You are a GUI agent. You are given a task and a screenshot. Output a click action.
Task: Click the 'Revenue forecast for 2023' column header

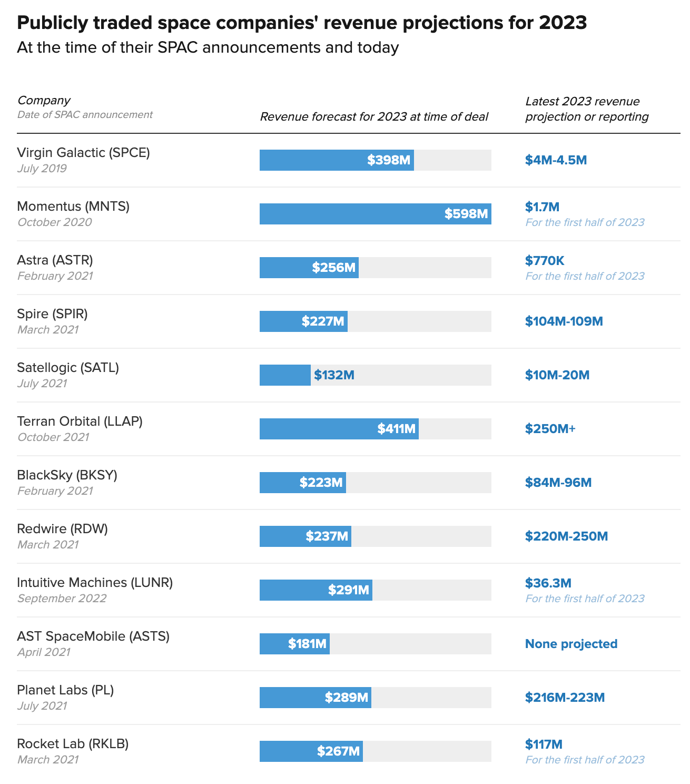[374, 117]
